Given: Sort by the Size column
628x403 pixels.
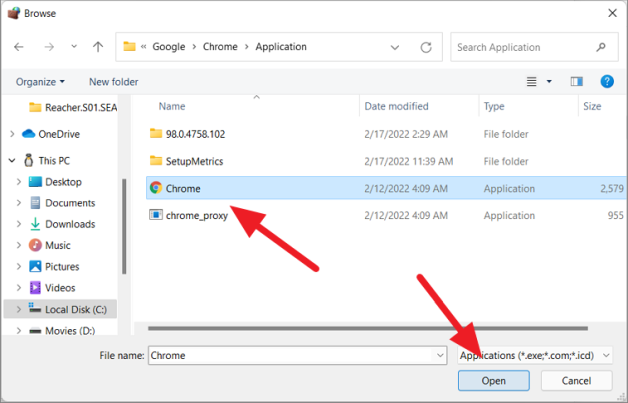Looking at the screenshot, I should click(x=592, y=106).
